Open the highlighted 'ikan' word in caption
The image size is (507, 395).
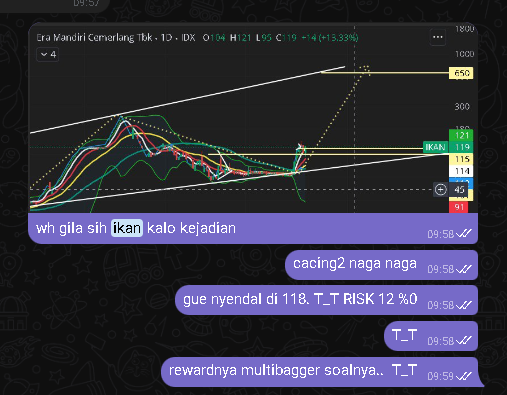click(x=127, y=228)
